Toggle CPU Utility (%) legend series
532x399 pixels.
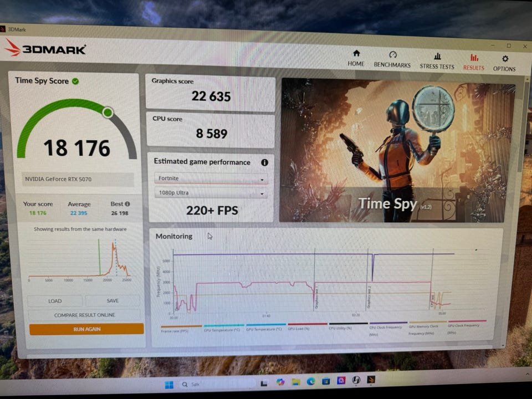[348, 326]
